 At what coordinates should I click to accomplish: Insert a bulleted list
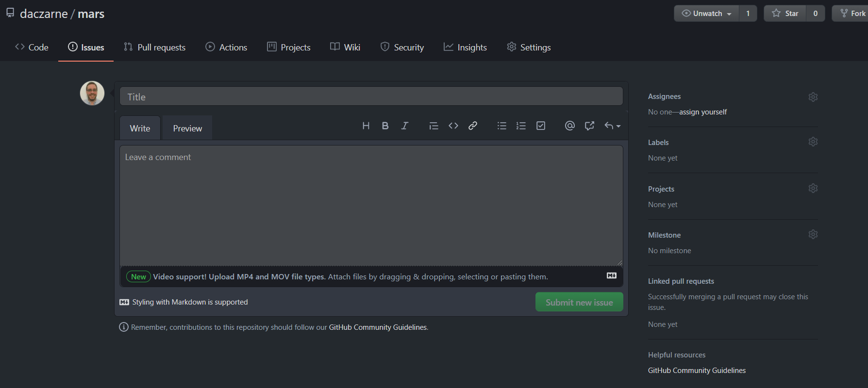point(502,126)
